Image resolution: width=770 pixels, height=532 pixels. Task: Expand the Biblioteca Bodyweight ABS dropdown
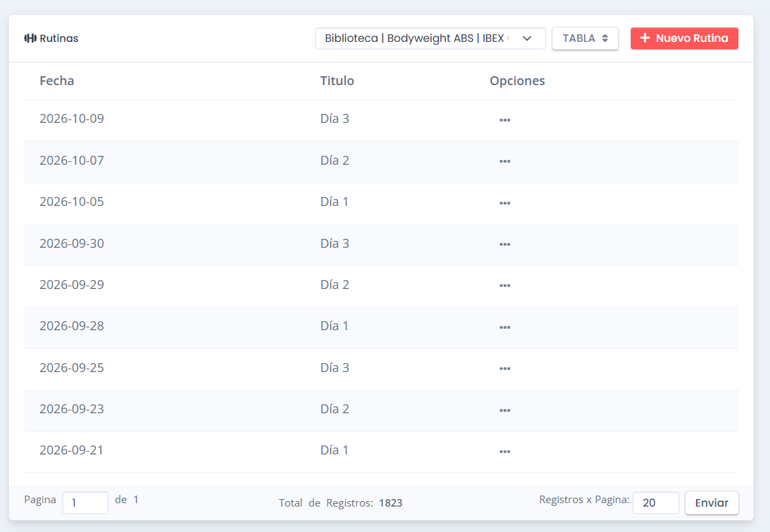[430, 38]
